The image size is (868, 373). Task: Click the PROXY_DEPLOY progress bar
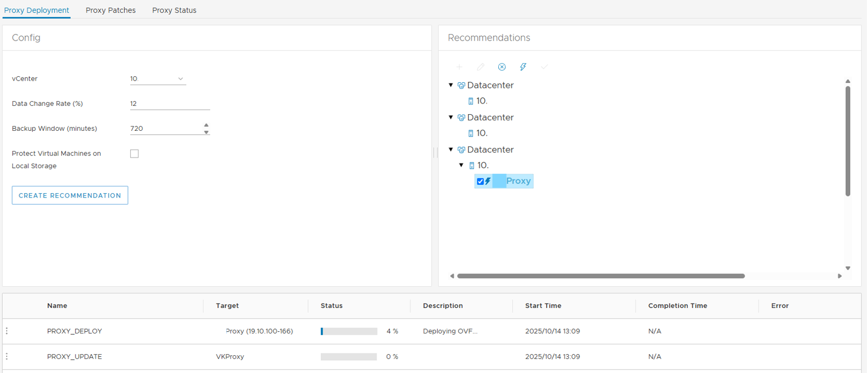pyautogui.click(x=349, y=331)
